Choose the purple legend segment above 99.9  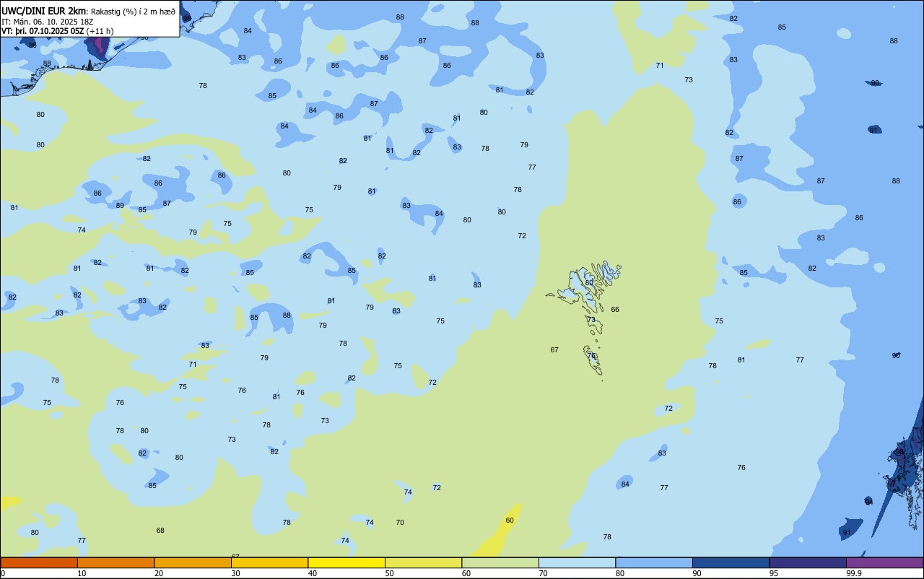885,562
